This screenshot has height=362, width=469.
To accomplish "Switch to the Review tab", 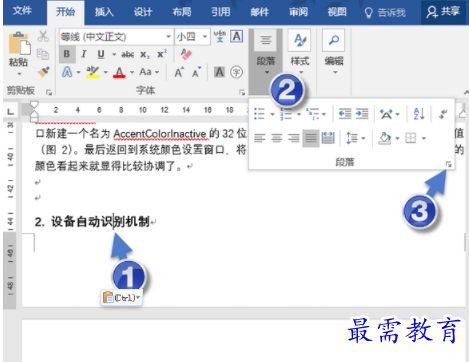I will click(x=298, y=12).
